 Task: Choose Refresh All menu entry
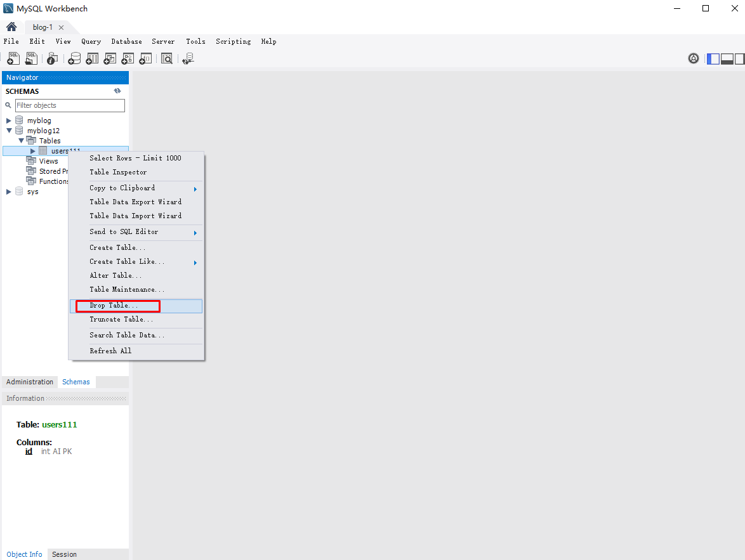pyautogui.click(x=136, y=351)
